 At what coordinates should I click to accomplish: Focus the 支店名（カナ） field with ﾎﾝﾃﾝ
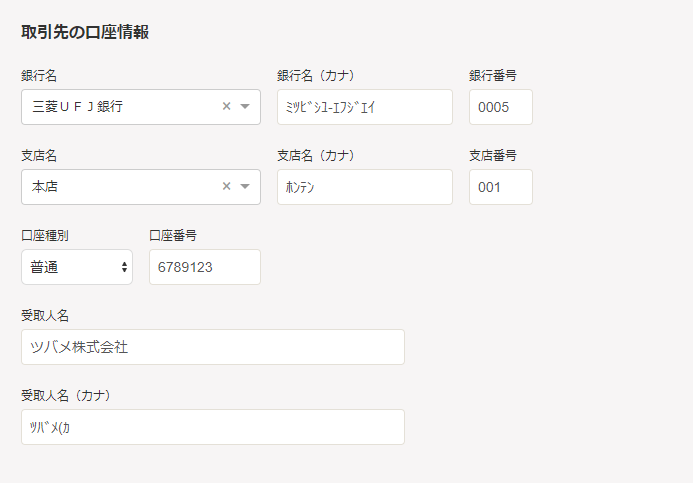[x=365, y=187]
